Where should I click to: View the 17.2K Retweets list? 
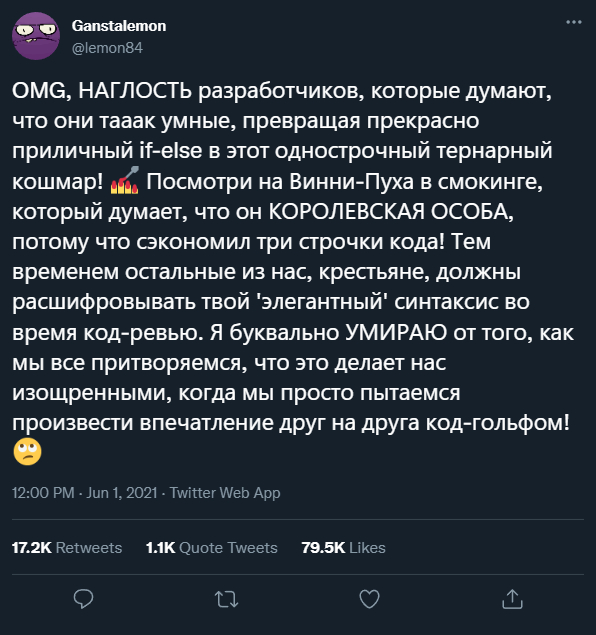click(x=67, y=548)
